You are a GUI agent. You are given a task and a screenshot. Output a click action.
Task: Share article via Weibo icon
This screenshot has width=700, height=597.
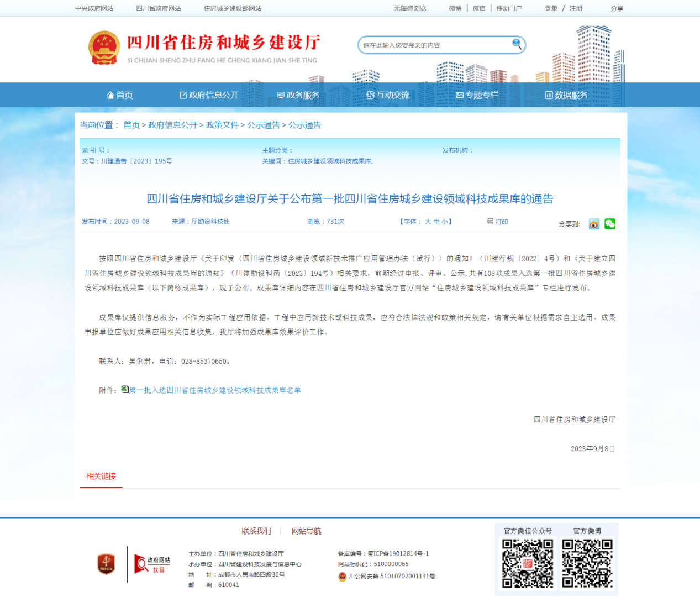coord(594,224)
